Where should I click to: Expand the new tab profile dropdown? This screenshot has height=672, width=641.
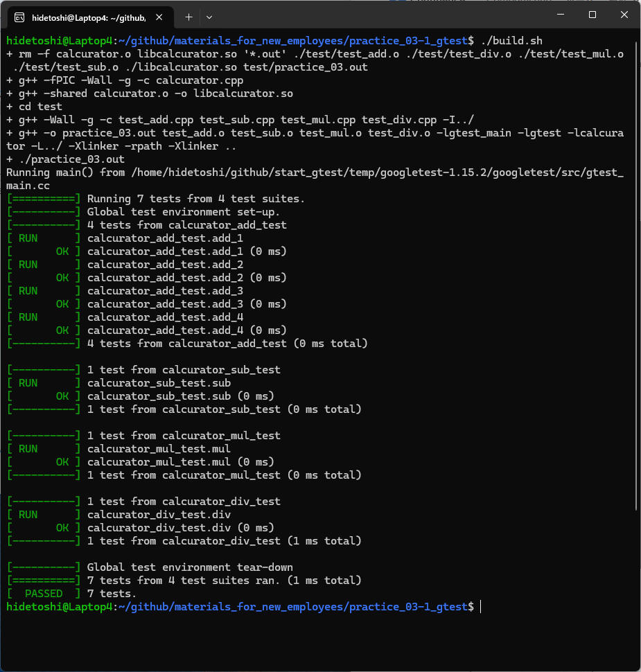[x=209, y=17]
